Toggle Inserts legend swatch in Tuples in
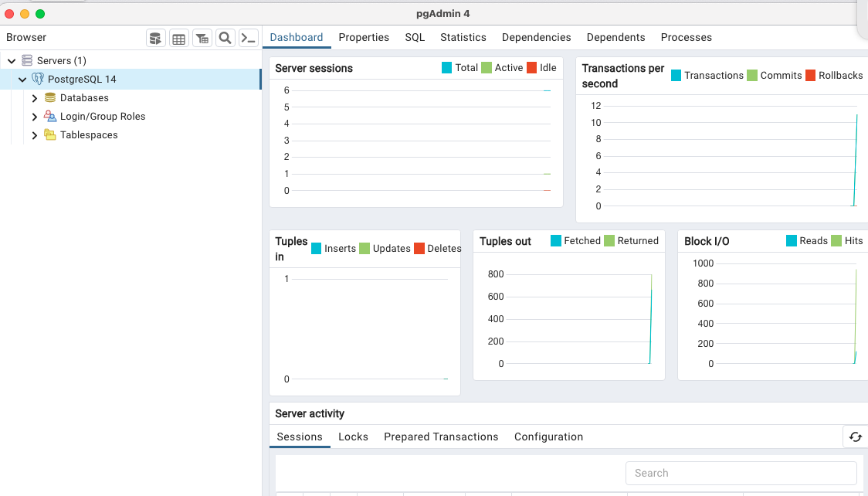Image resolution: width=868 pixels, height=496 pixels. (316, 249)
